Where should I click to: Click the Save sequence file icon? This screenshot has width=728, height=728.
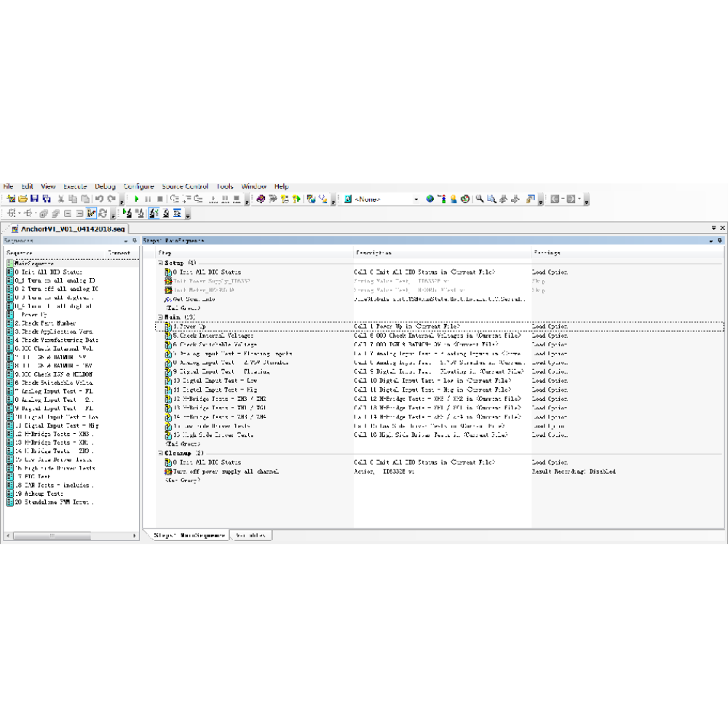34,199
